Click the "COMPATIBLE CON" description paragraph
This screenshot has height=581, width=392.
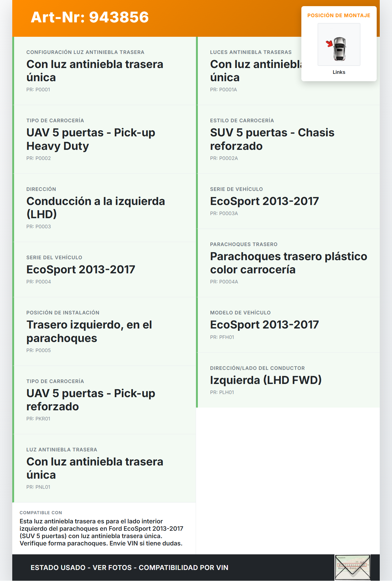coord(101,532)
